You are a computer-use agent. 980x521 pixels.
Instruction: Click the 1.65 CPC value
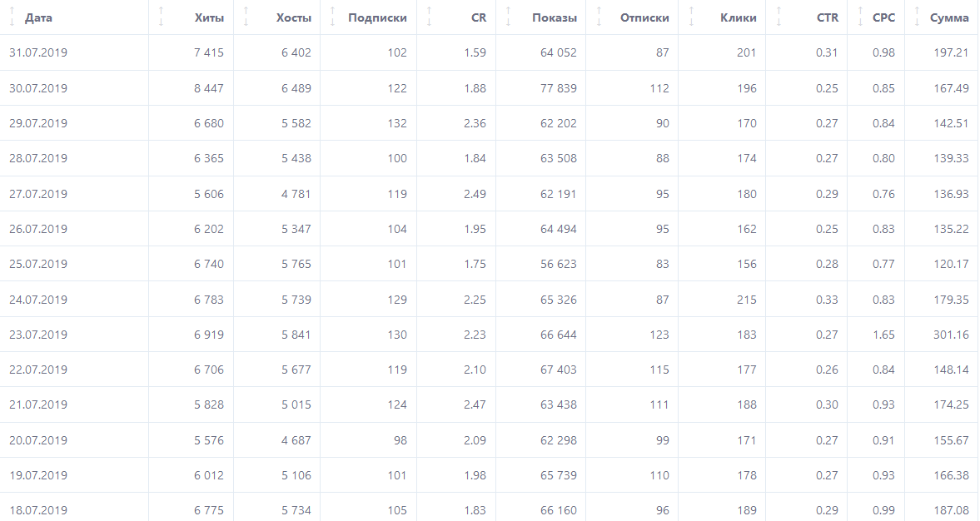pos(884,335)
